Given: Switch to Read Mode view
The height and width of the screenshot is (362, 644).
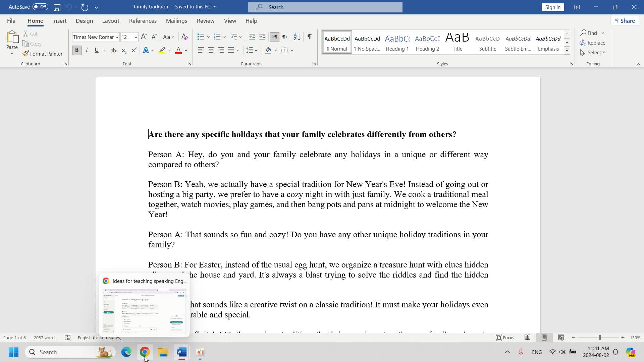Looking at the screenshot, I should (527, 338).
